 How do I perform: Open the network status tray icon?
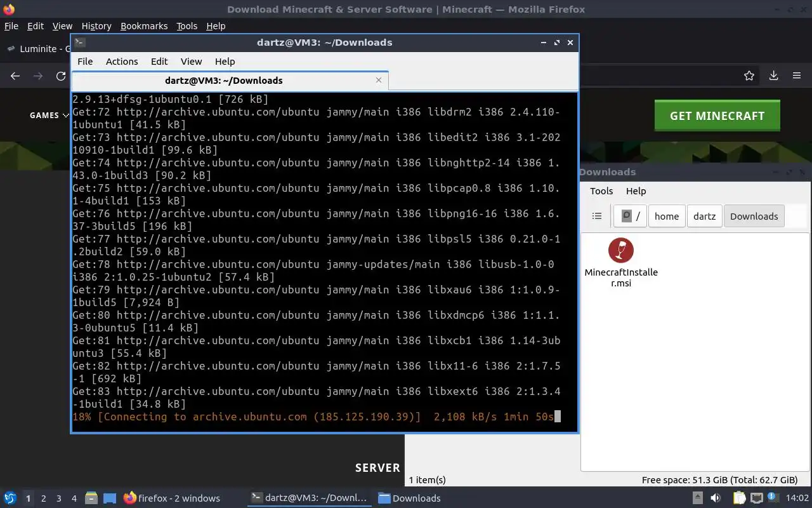point(756,498)
